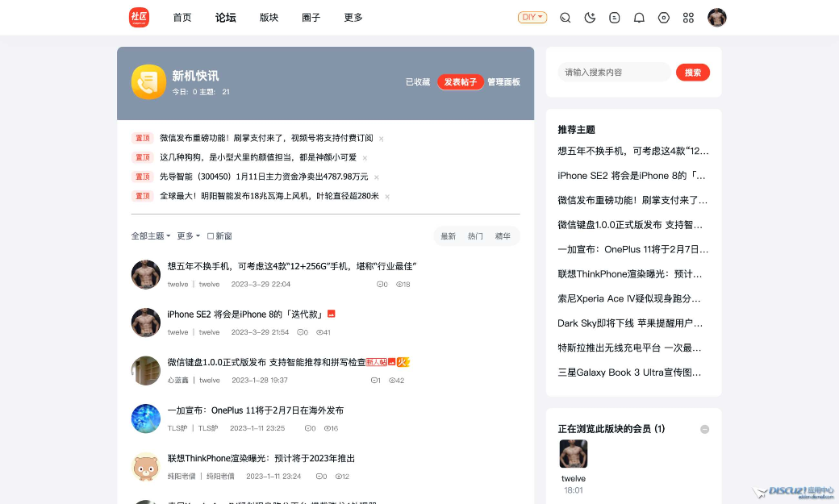The image size is (839, 504).
Task: Open recommended topic 索尼Xperia Ace IV疑似现身跑分
Action: point(628,298)
